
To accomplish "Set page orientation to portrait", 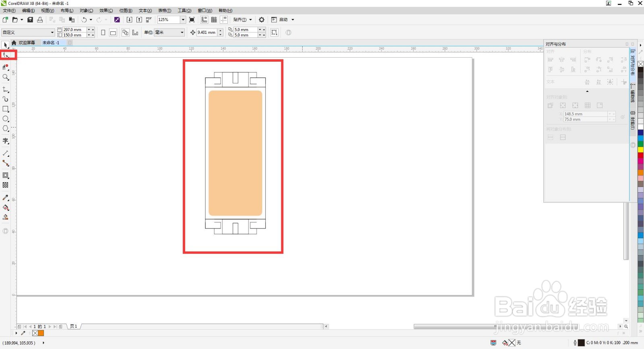I will click(103, 33).
